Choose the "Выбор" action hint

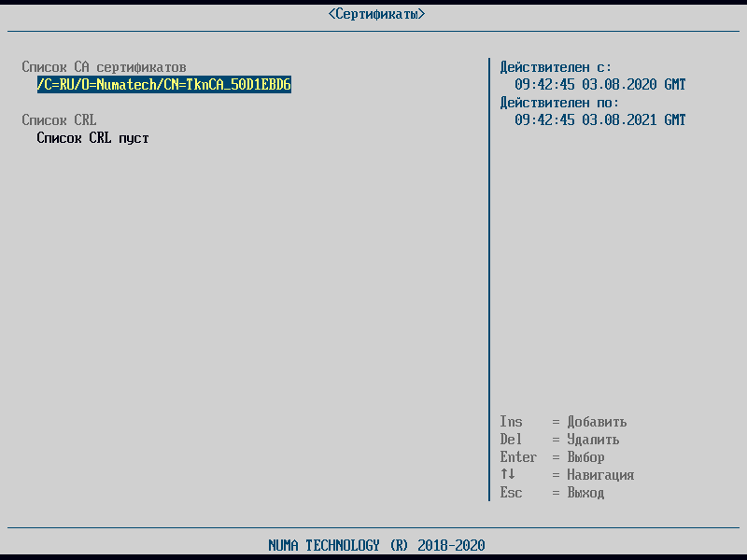585,457
